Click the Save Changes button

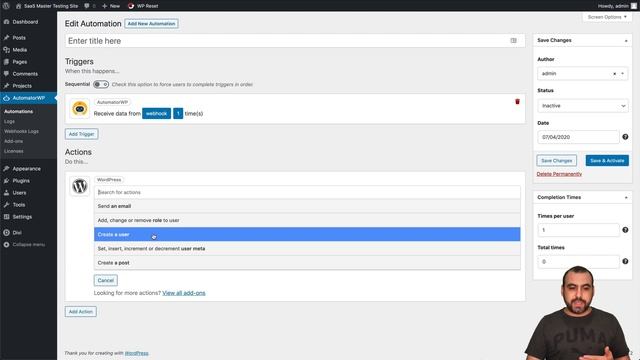click(557, 160)
